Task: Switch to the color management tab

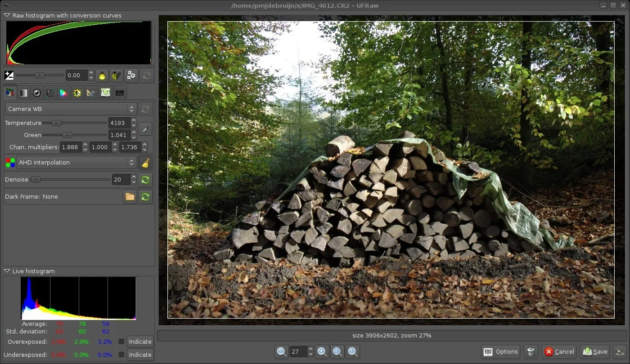Action: pos(64,93)
